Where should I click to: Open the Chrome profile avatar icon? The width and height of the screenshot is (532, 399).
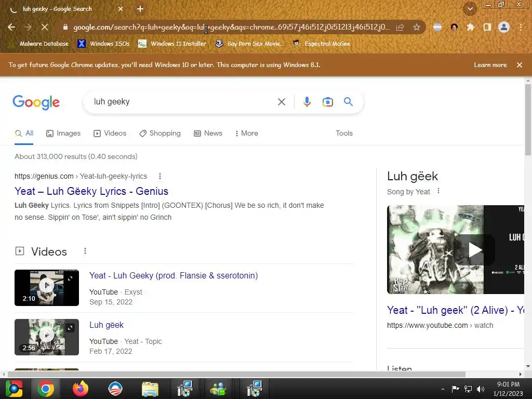tap(504, 27)
